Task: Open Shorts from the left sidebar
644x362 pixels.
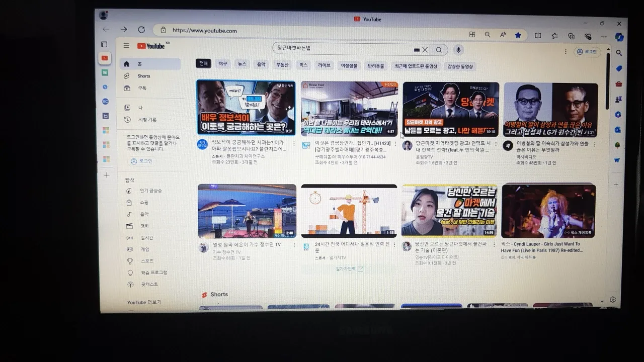Action: tap(143, 75)
